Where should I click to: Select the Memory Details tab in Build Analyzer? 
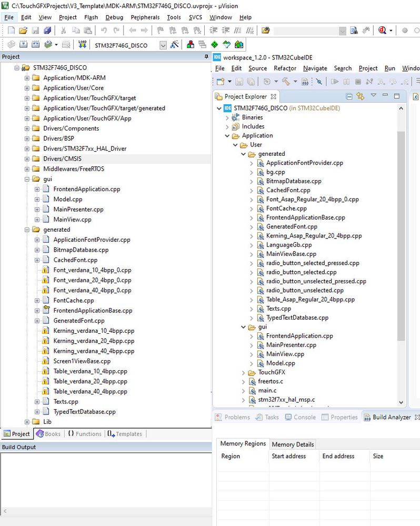coord(293,444)
